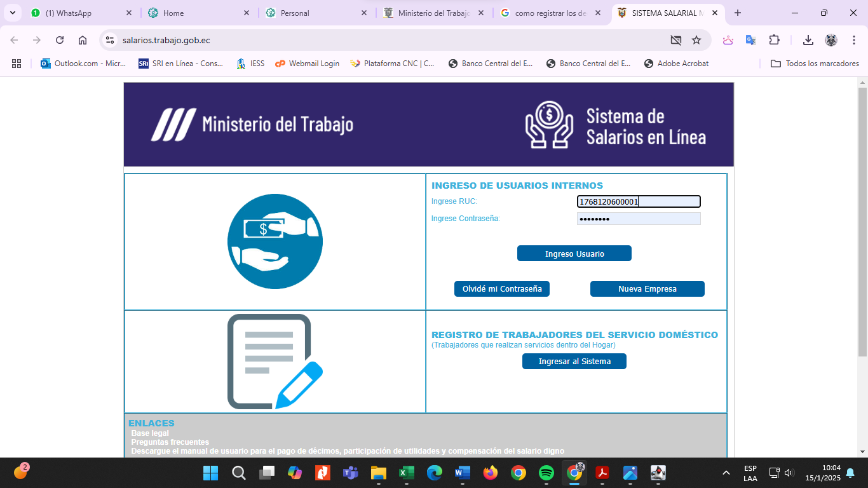Open the Preguntas frecuentes link
Screen dimensions: 868x488
pos(170,442)
